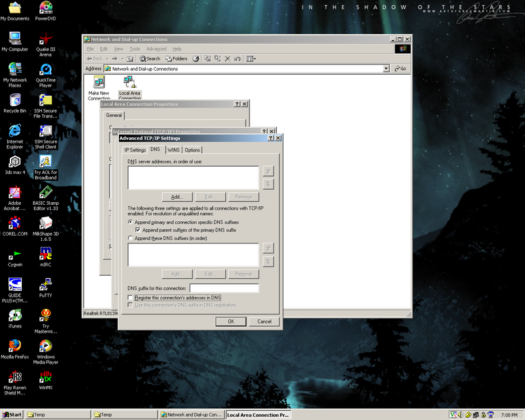Click the Start button
The height and width of the screenshot is (420, 525).
pyautogui.click(x=12, y=415)
